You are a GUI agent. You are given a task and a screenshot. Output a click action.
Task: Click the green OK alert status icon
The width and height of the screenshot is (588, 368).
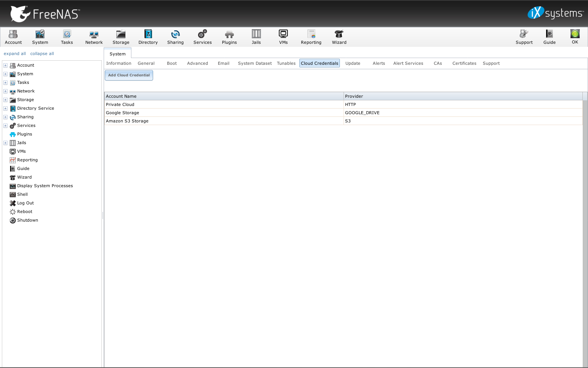point(575,37)
